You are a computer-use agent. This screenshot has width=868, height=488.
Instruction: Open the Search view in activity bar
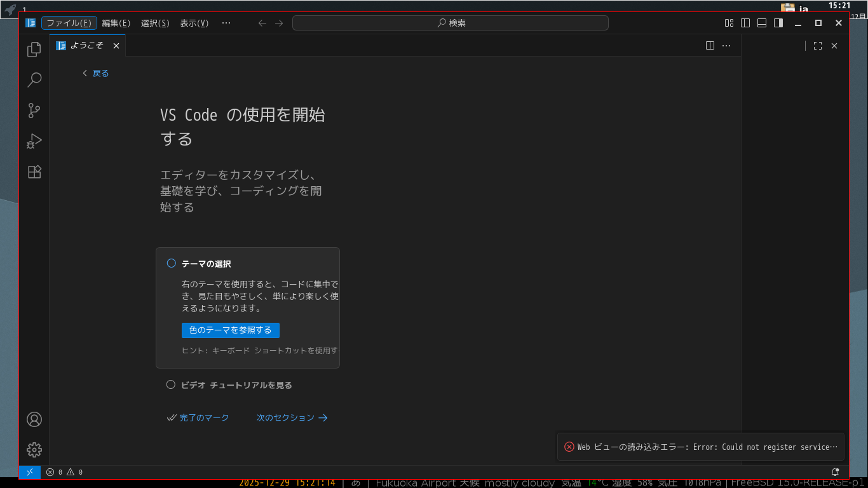tap(34, 79)
